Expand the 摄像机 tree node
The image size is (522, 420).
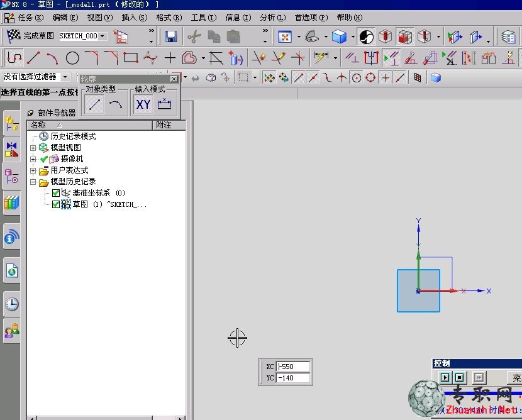33,159
